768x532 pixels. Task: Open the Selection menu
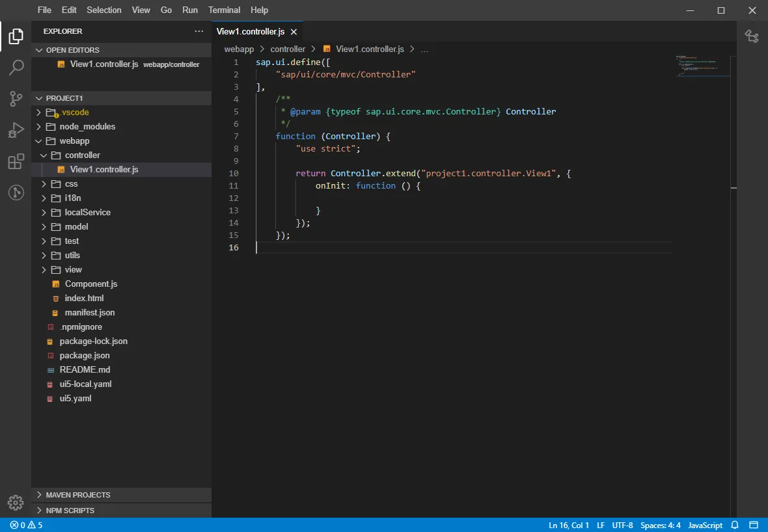pyautogui.click(x=104, y=10)
